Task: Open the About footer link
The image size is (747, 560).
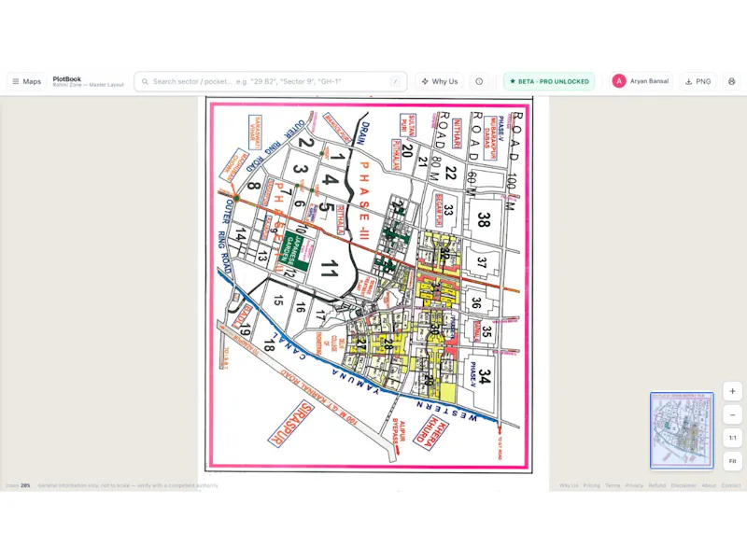Action: click(709, 485)
